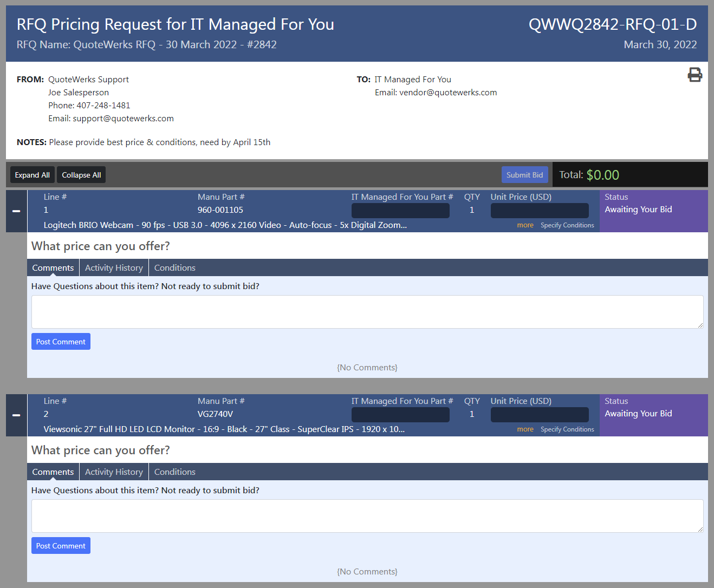Click comment text box for Viewsonic monitor

[x=367, y=516]
